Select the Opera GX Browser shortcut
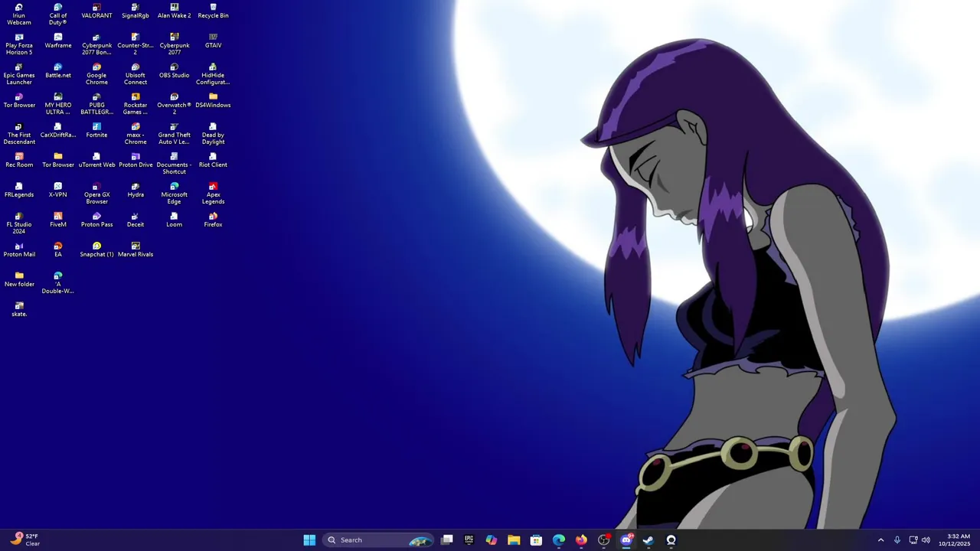 pos(96,193)
